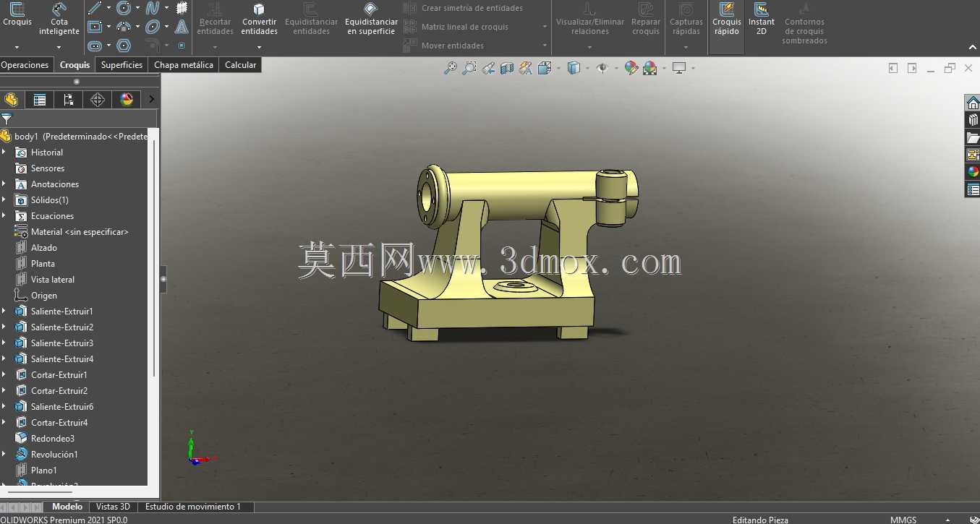Expand the Historial tree node

click(4, 152)
